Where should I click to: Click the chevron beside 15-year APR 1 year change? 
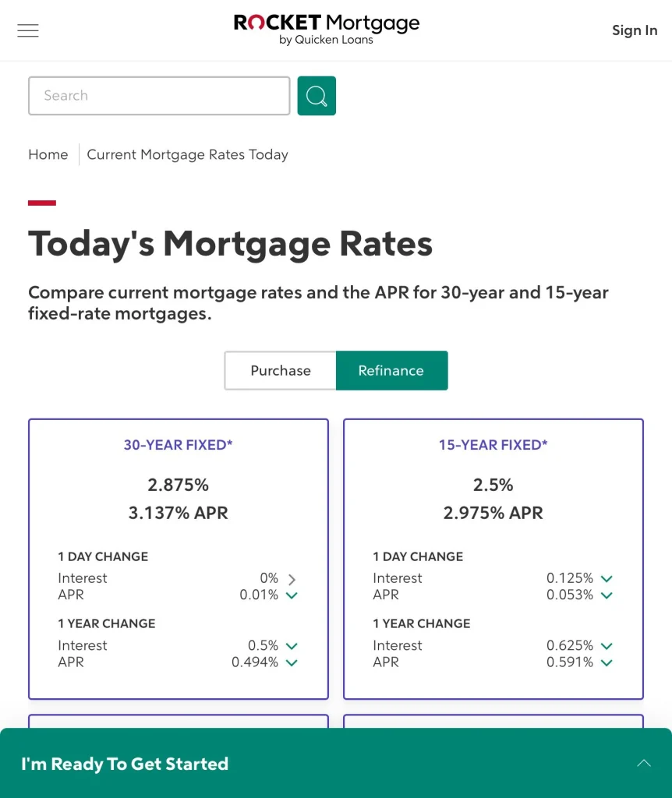tap(607, 662)
